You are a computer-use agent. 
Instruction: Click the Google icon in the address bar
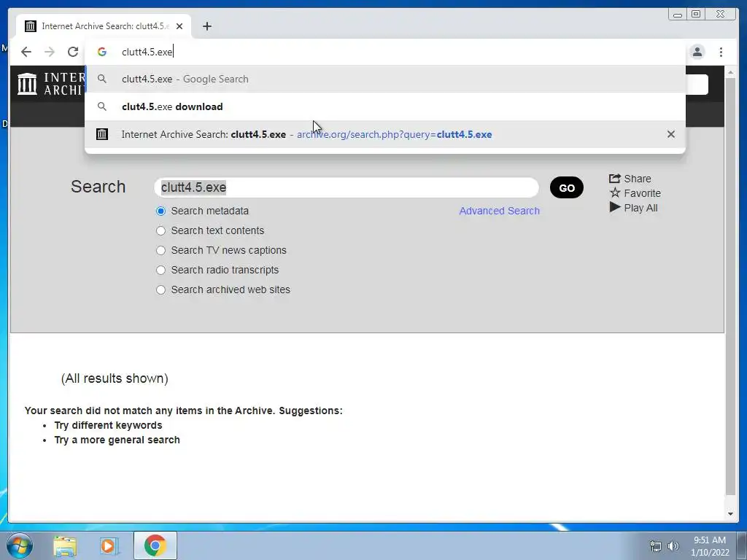102,52
